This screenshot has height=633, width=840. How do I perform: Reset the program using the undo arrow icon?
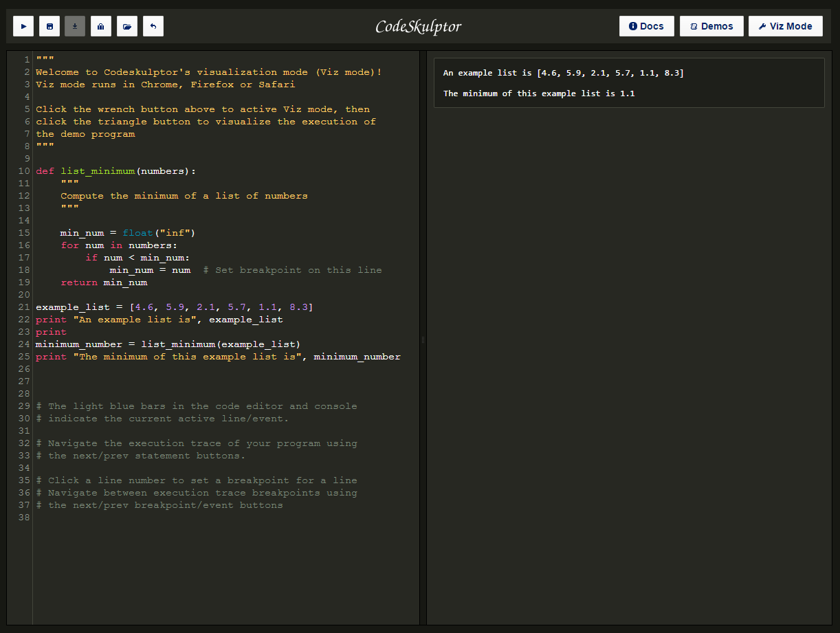pos(153,25)
